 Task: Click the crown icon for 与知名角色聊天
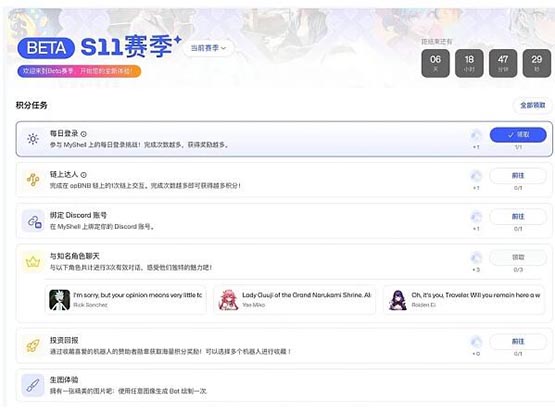pyautogui.click(x=33, y=262)
